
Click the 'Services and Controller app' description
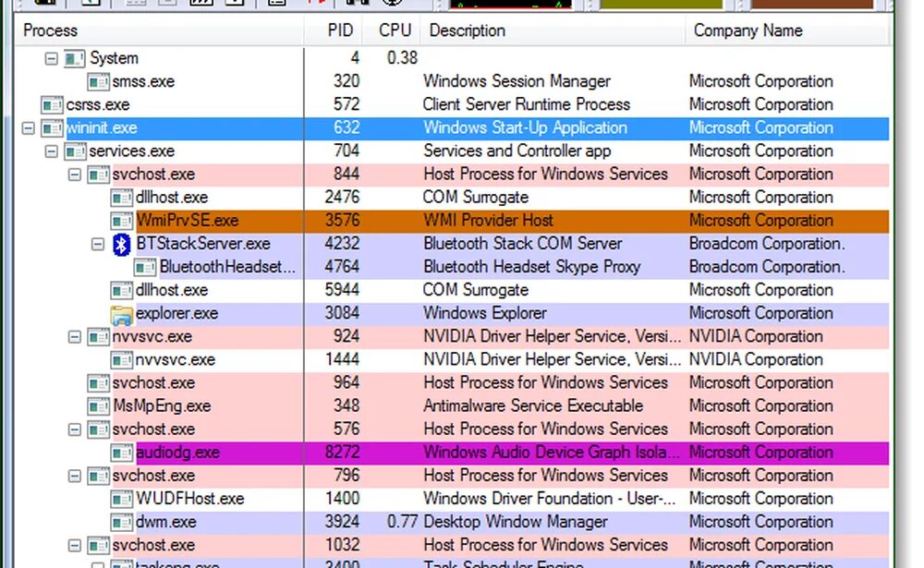(x=517, y=151)
